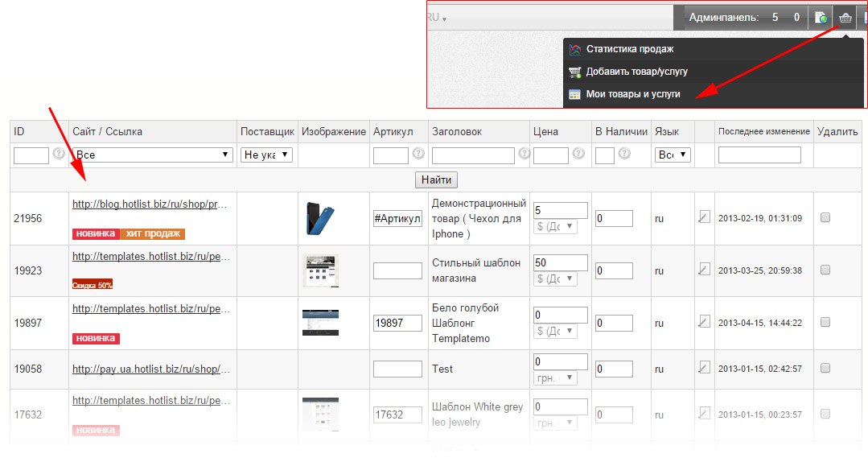This screenshot has height=462, width=868.
Task: Choose 'Мои товары и услуги' menu item
Action: [632, 94]
